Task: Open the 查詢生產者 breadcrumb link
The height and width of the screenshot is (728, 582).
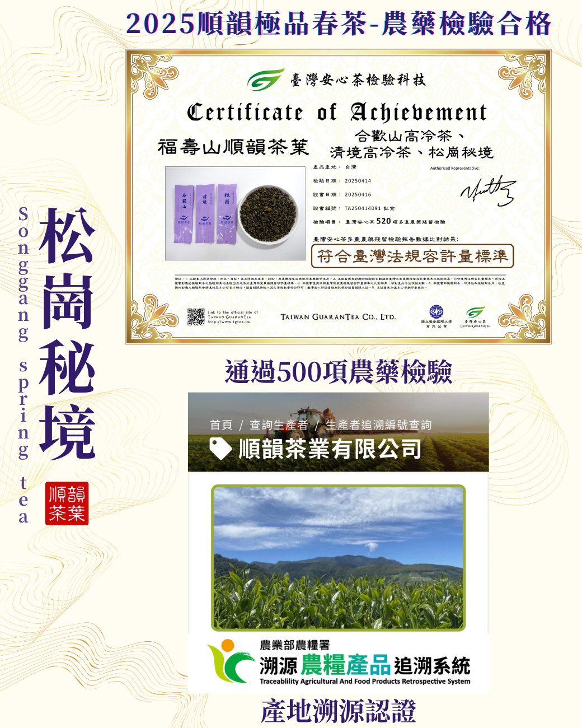Action: pyautogui.click(x=279, y=425)
